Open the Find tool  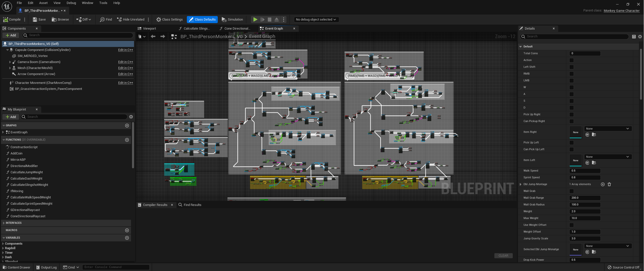[x=106, y=20]
